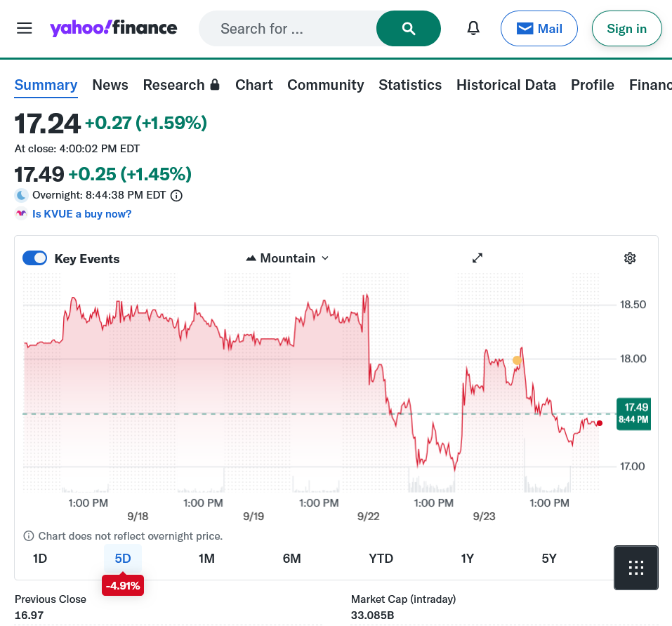Follow the 'Is KVUE a buy now?' link

tap(81, 214)
